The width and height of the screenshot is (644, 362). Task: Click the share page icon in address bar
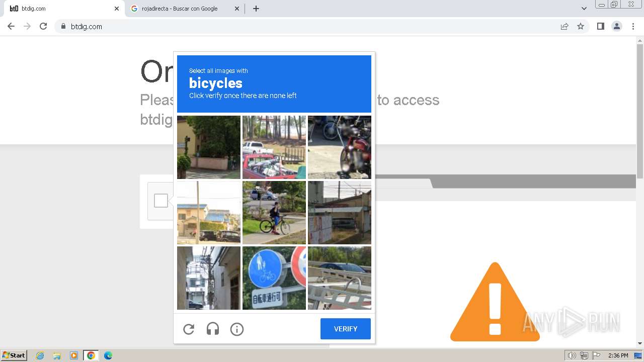(565, 26)
